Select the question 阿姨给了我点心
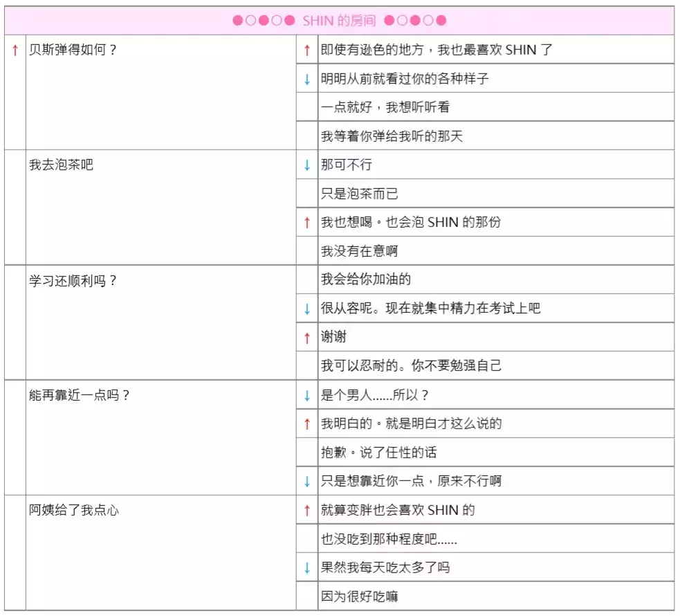This screenshot has height=616, width=680. tap(74, 510)
